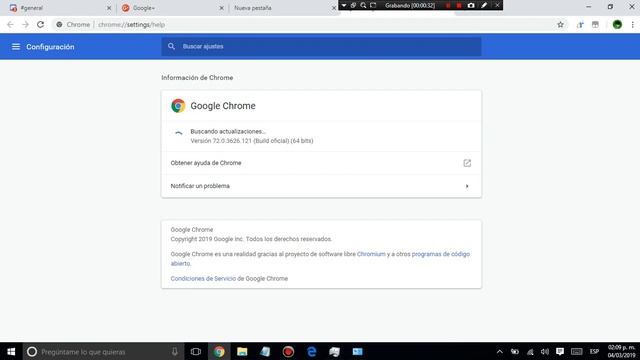This screenshot has height=360, width=640.
Task: Click the zoom magnifier in recorder bar
Action: click(x=363, y=5)
